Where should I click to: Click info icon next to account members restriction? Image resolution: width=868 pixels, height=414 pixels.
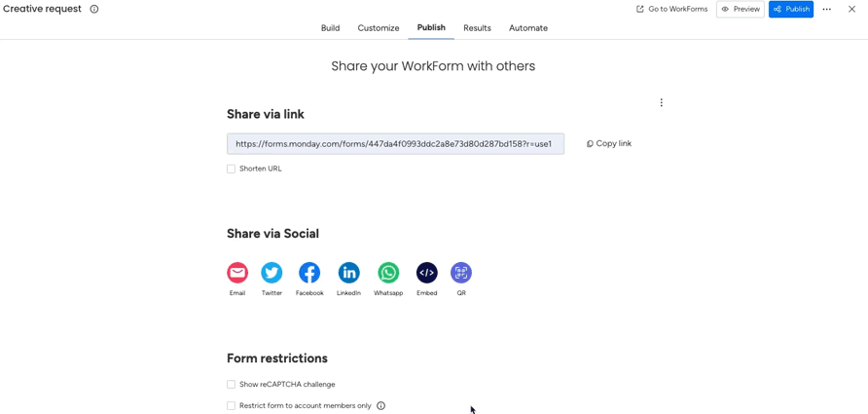click(380, 406)
